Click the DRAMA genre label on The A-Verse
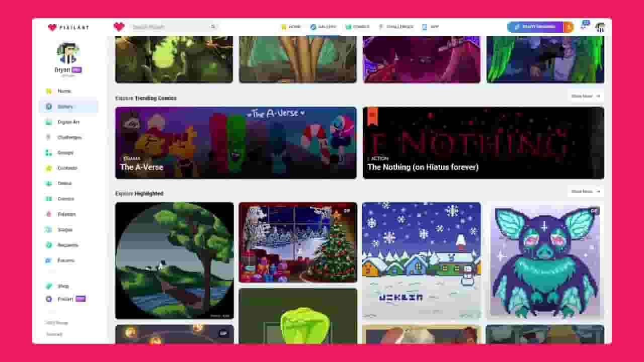This screenshot has width=644, height=362. (x=132, y=158)
